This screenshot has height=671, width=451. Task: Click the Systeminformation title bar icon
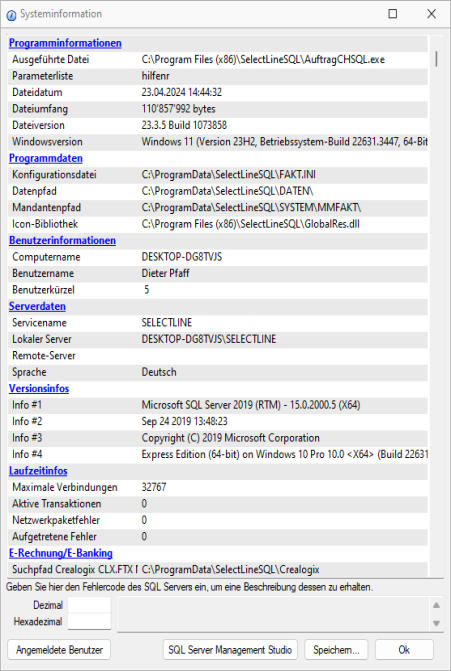point(12,15)
